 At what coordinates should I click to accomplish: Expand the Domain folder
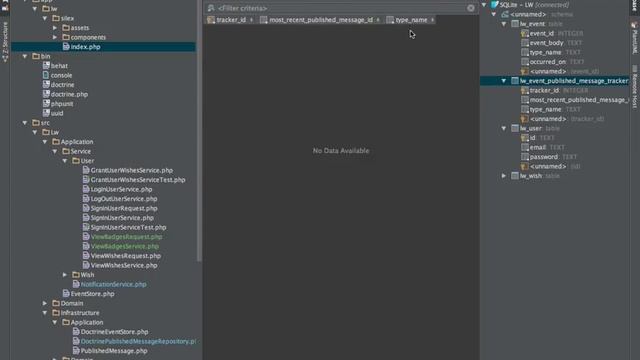click(x=45, y=303)
